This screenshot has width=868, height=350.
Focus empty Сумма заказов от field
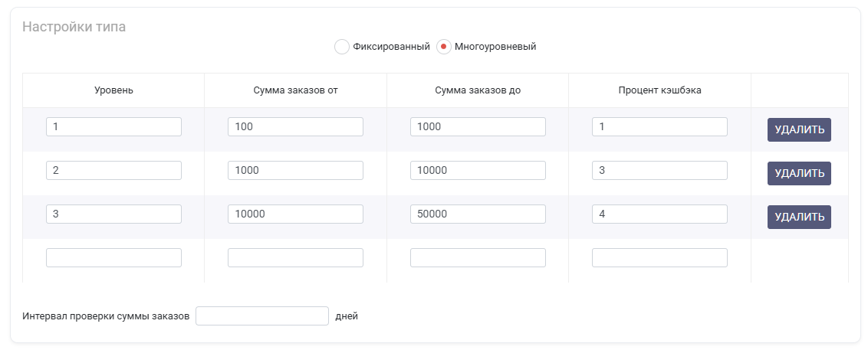pos(296,257)
